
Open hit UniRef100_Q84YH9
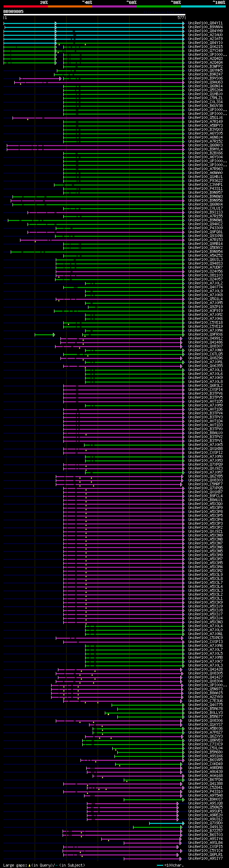205,31
